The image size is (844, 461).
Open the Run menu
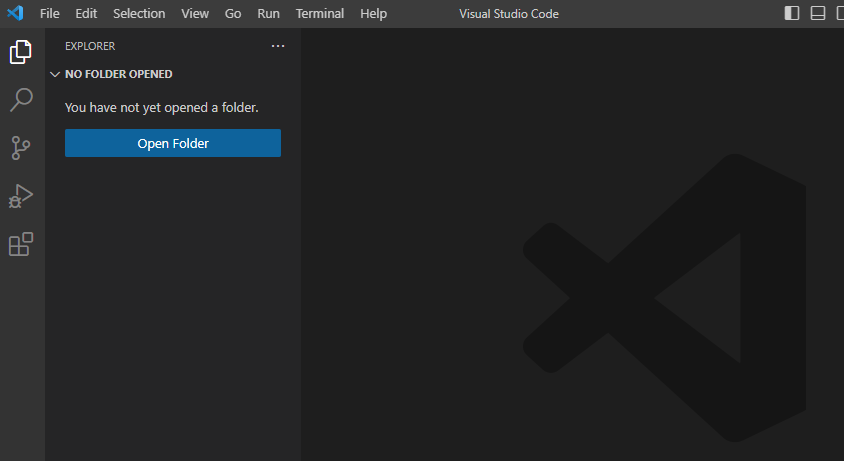268,13
